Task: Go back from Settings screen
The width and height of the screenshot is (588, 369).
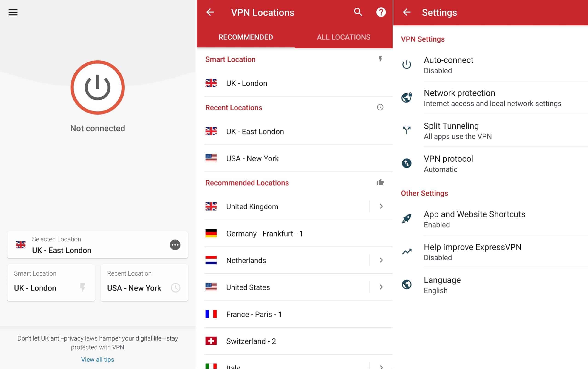Action: (x=406, y=12)
